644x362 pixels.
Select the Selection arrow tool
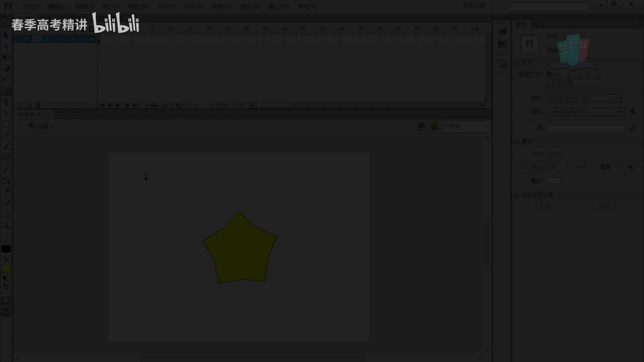coord(6,36)
